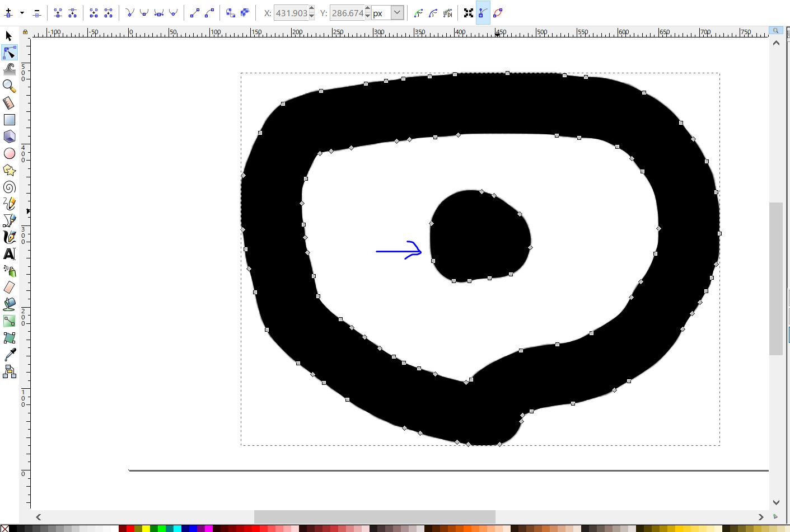The image size is (790, 532).
Task: Click the vertical scrollbar up arrow
Action: tap(776, 43)
